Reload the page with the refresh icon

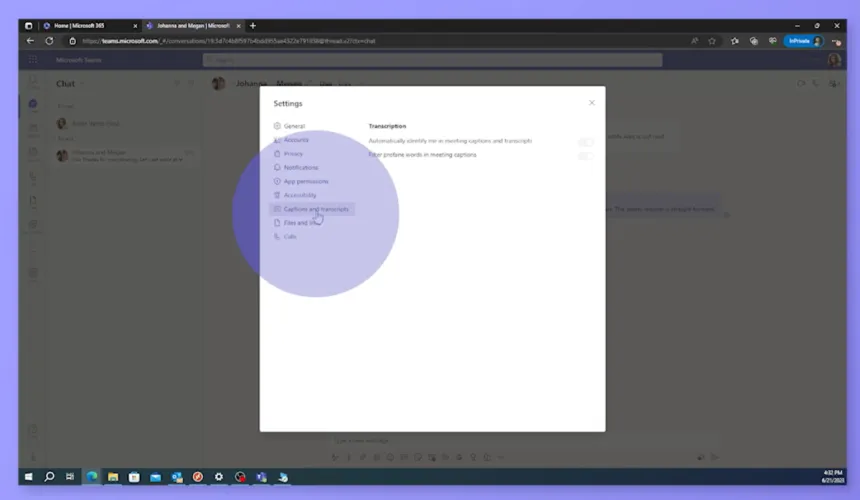coord(51,41)
